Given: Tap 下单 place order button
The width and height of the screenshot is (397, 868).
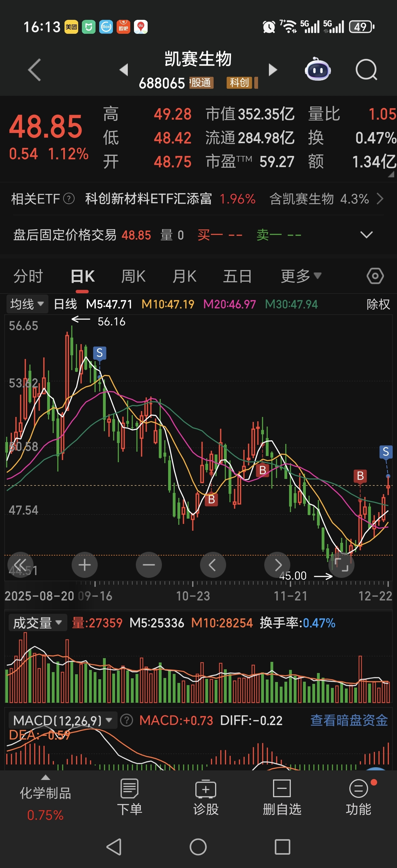Looking at the screenshot, I should (129, 798).
